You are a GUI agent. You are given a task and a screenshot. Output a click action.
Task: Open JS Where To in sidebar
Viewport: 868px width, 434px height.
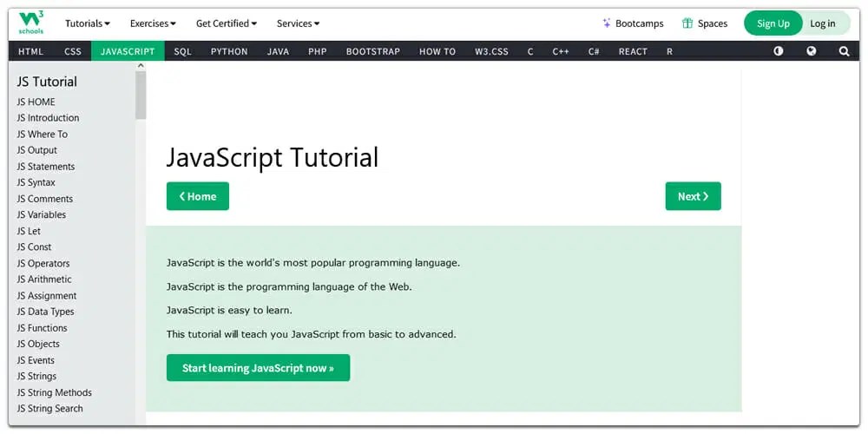[42, 134]
